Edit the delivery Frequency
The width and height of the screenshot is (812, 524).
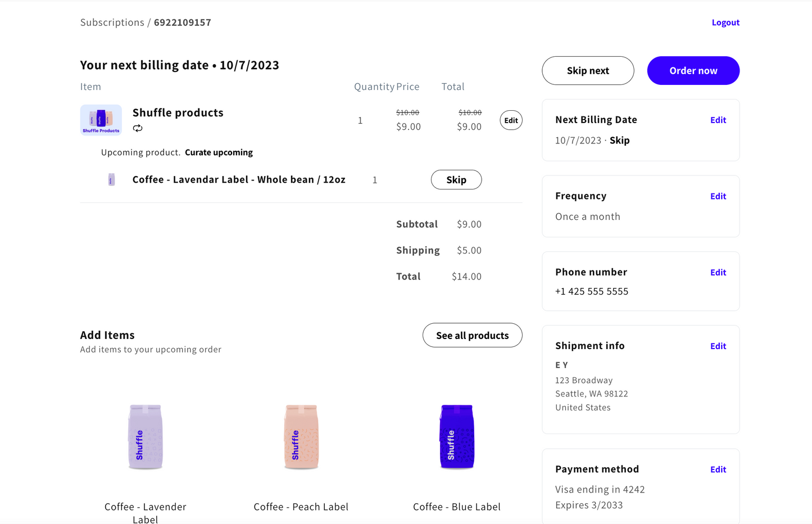coord(718,196)
